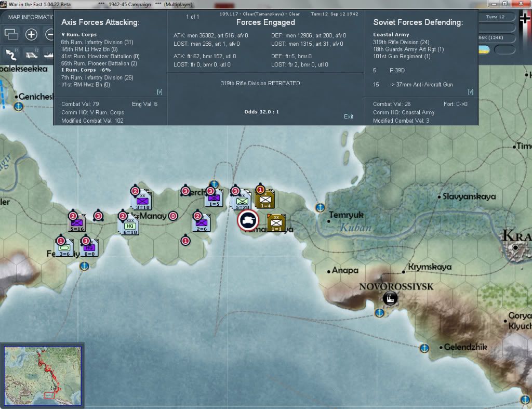Click the 37mm Anti-Aircraft Gun entry
Image resolution: width=532 pixels, height=409 pixels.
click(421, 85)
